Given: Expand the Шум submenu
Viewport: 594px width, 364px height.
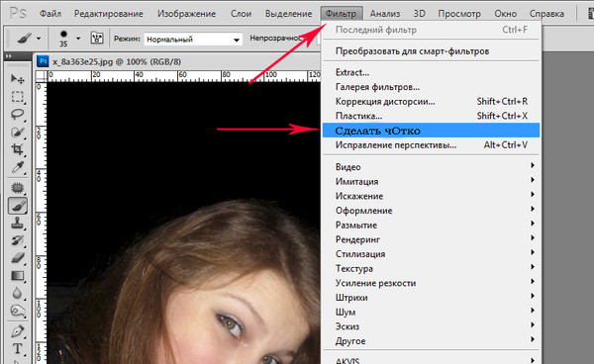Looking at the screenshot, I should coord(431,313).
